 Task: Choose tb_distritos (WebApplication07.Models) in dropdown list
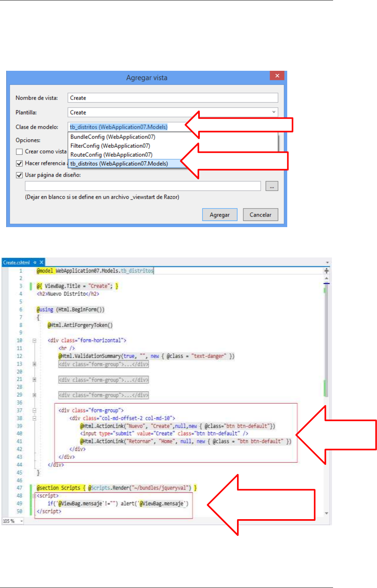119,164
